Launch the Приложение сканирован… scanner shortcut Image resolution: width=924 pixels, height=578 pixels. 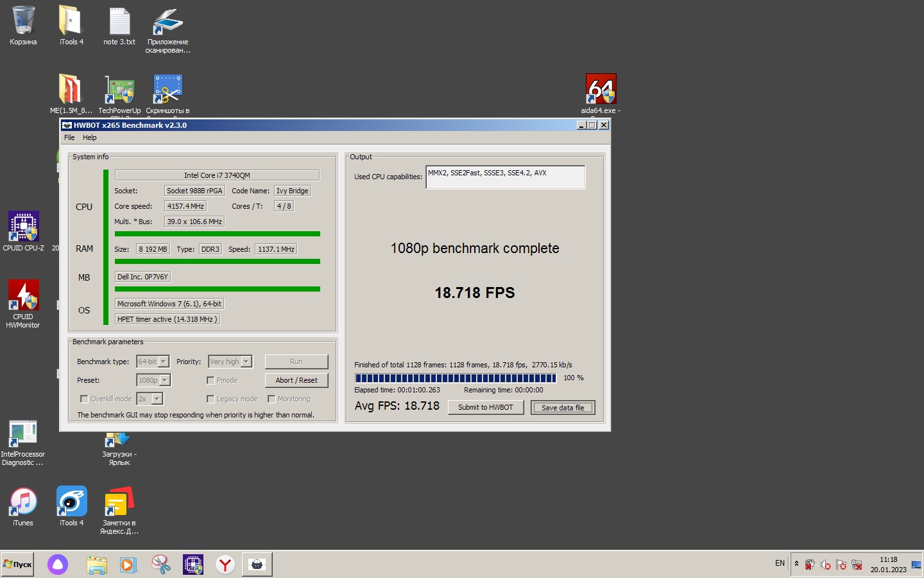(x=167, y=30)
